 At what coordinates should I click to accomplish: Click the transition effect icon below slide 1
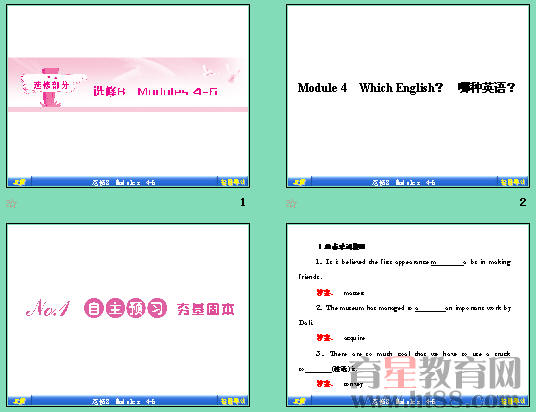click(11, 203)
